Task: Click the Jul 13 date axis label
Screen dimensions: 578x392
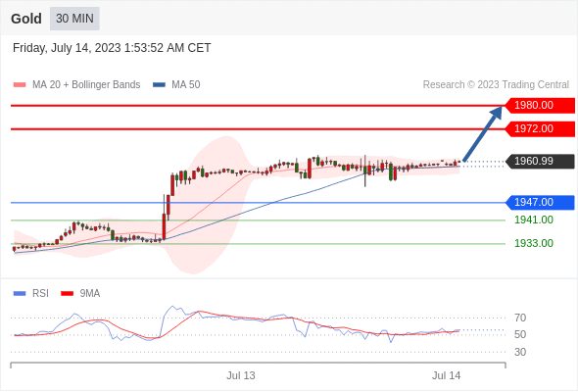Action: 241,375
